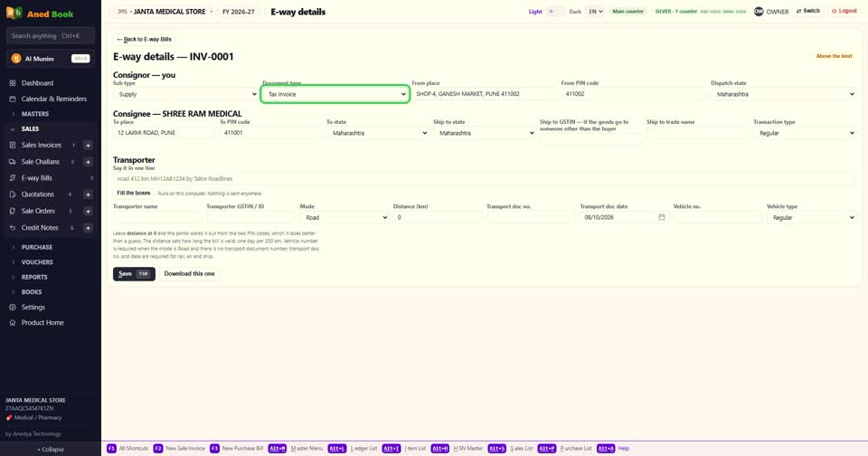Viewport: 868px width, 456px height.
Task: Click the transporter one-line description field
Action: (485, 178)
